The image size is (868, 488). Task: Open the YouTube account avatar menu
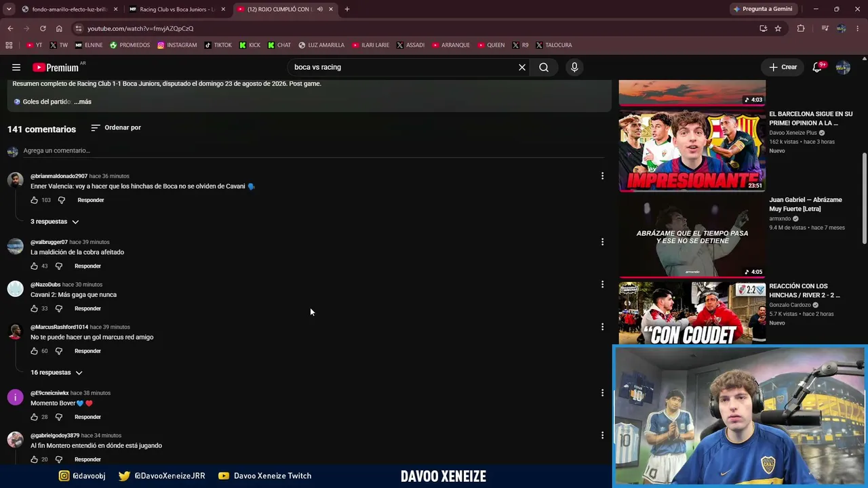[843, 67]
